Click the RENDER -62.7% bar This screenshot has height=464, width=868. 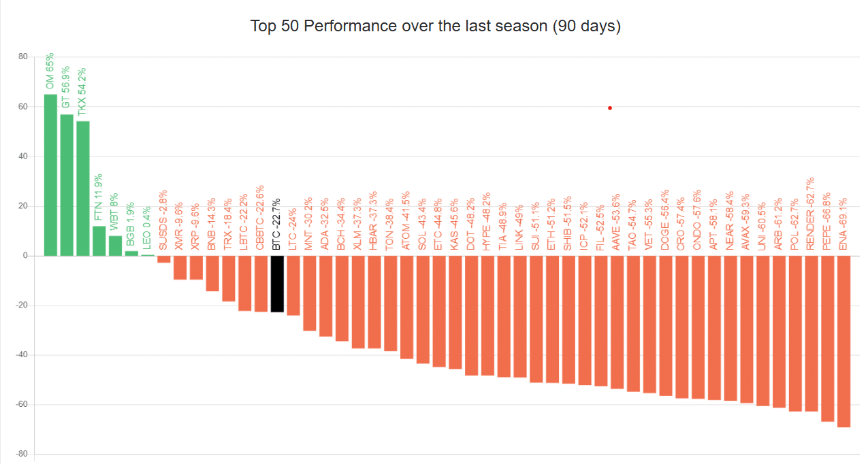click(811, 333)
